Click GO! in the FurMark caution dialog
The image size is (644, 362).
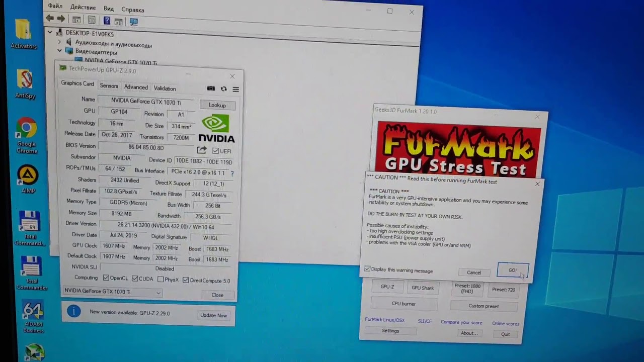click(512, 270)
